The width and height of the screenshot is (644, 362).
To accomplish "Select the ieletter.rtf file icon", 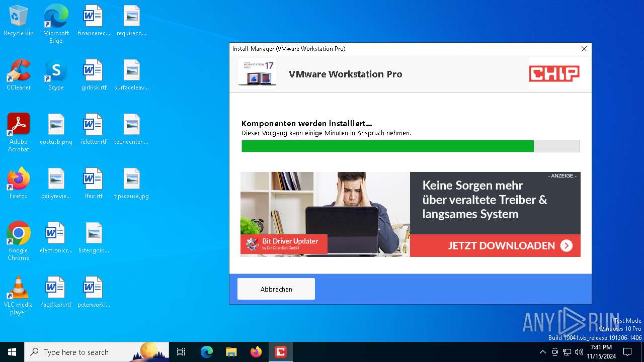I will coord(94,130).
